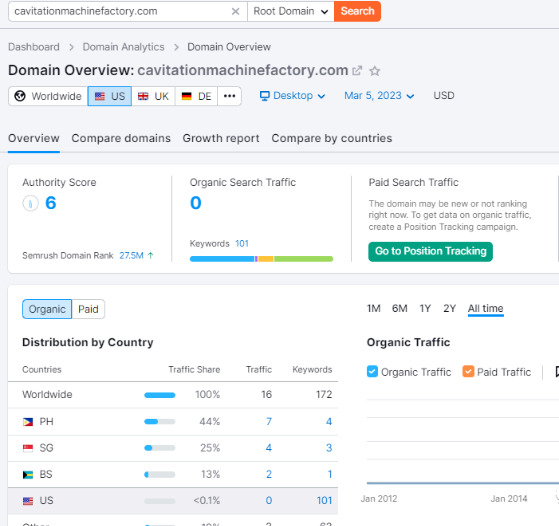Click the orange Search button
559x526 pixels.
click(x=357, y=11)
